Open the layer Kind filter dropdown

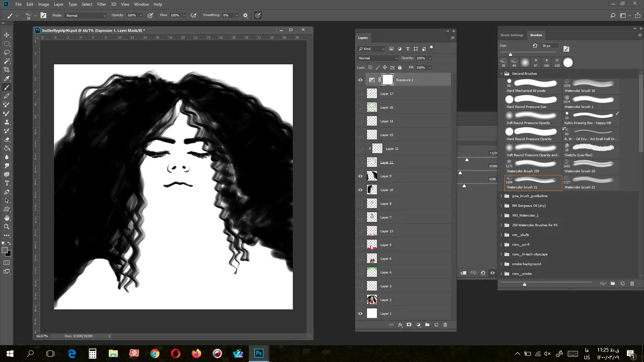[371, 49]
